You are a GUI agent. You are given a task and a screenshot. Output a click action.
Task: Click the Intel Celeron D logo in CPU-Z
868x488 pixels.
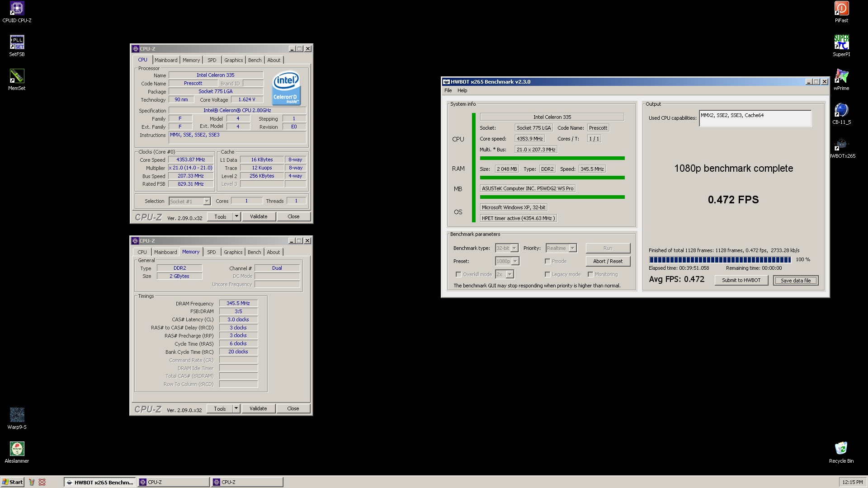pyautogui.click(x=286, y=89)
